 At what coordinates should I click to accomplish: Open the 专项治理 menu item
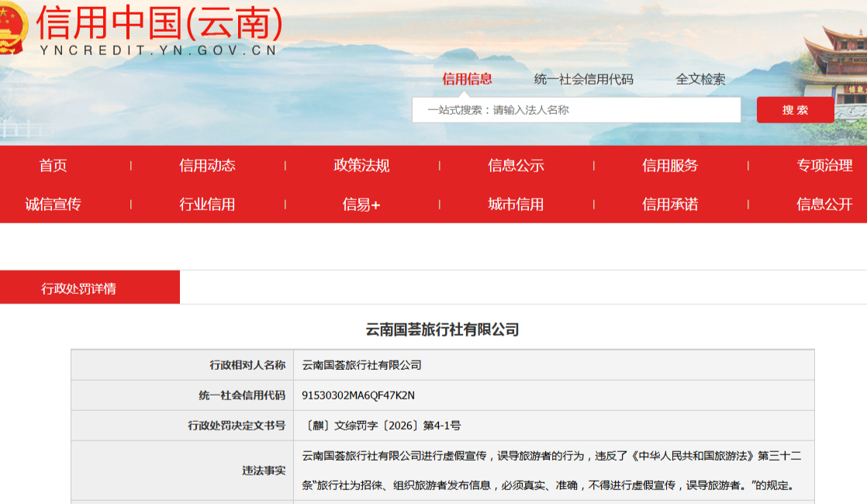pyautogui.click(x=824, y=165)
